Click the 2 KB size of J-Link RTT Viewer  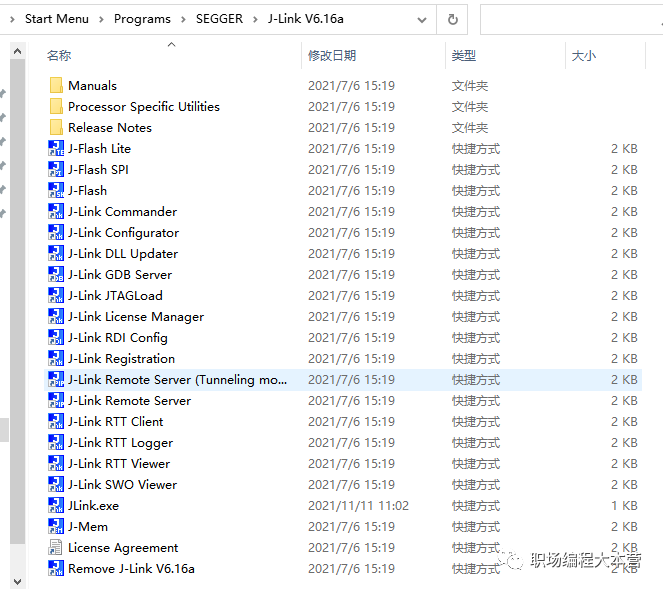tap(624, 463)
